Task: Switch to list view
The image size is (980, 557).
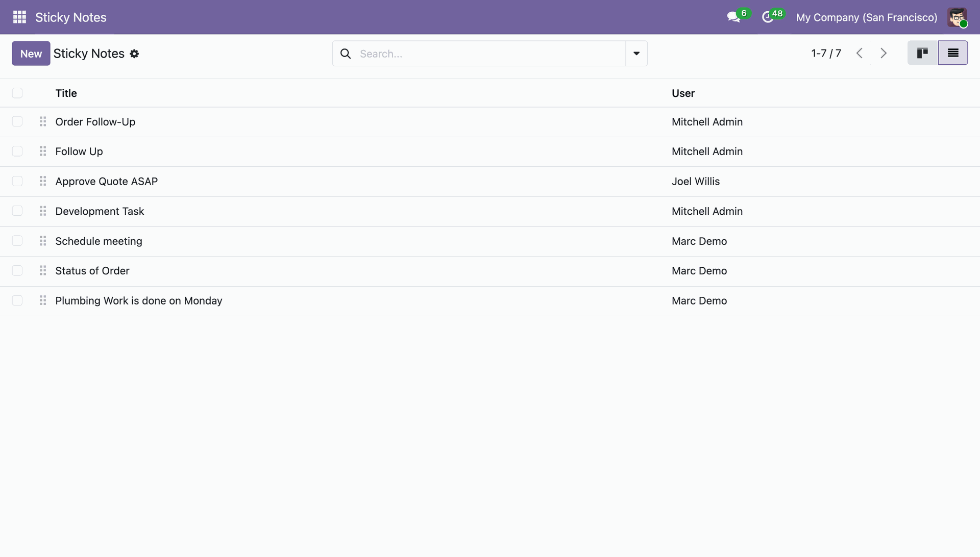Action: pyautogui.click(x=952, y=53)
